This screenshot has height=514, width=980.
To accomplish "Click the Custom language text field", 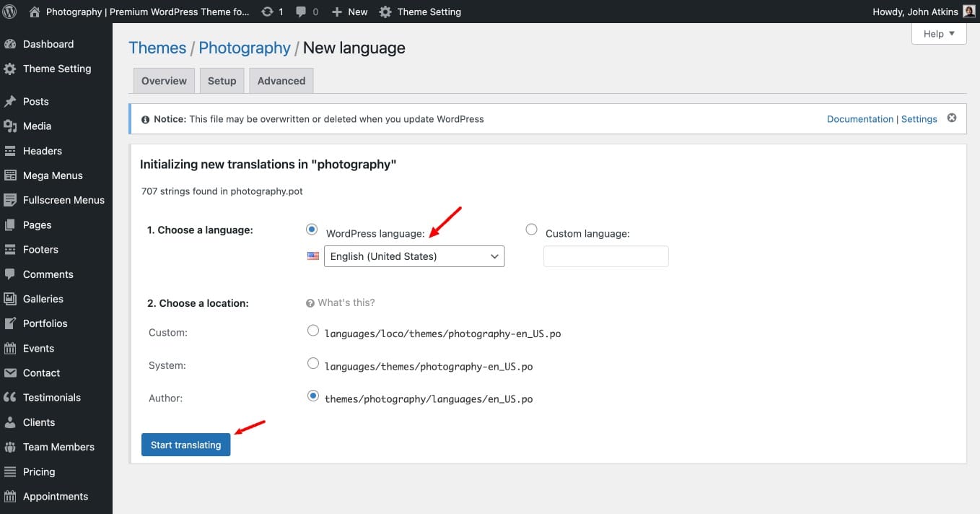I will coord(606,256).
